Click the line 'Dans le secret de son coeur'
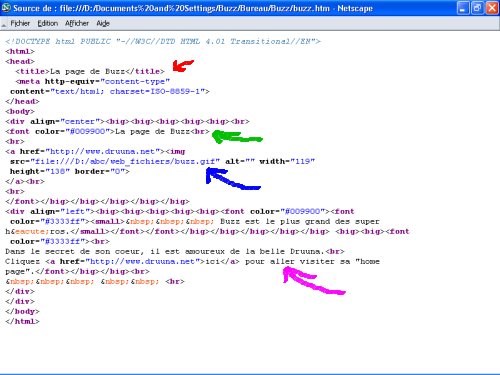 tap(175, 251)
